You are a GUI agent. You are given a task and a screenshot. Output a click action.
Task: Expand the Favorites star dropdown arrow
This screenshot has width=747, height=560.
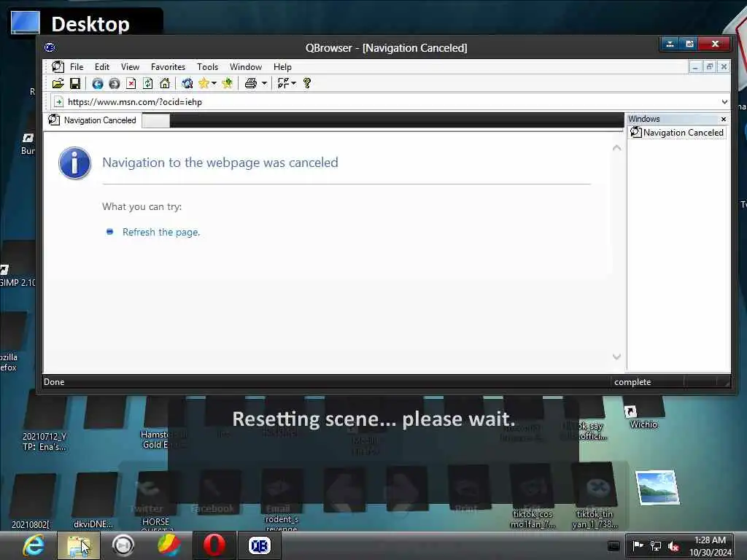[214, 83]
